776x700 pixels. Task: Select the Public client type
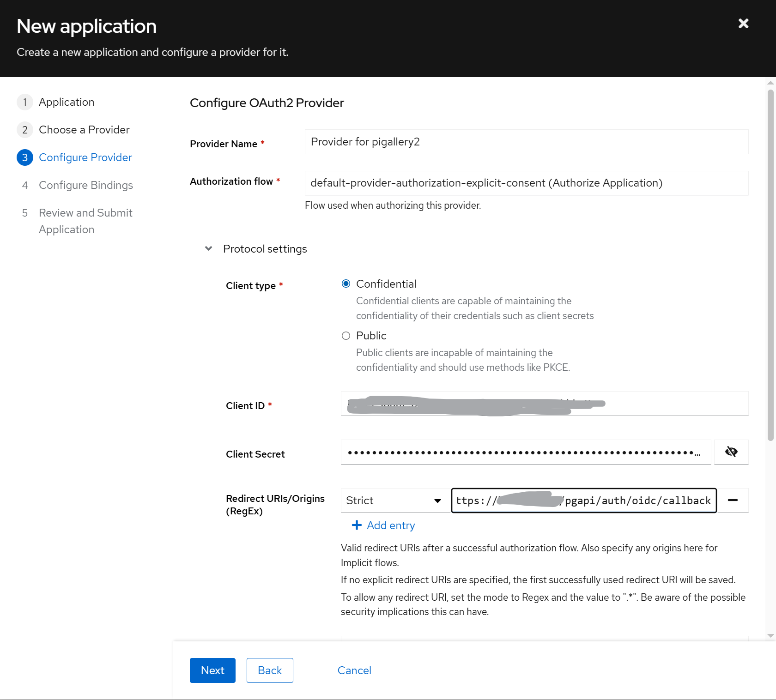tap(346, 336)
